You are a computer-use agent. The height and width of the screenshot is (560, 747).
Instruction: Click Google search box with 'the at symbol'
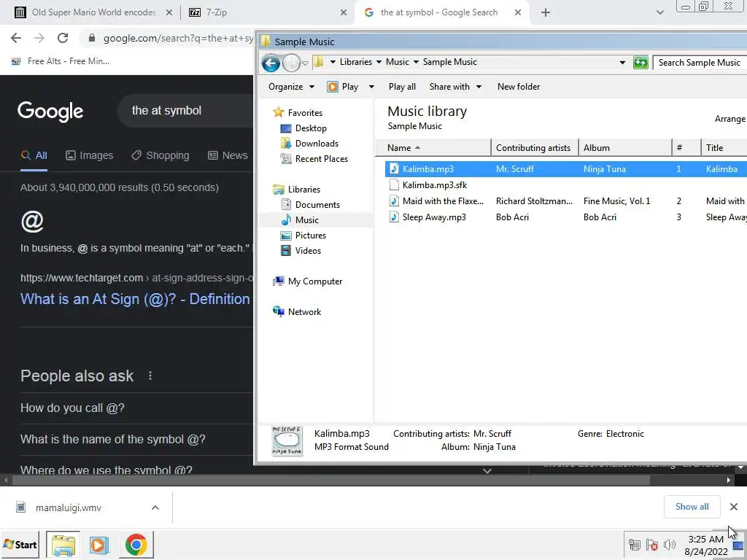(186, 111)
